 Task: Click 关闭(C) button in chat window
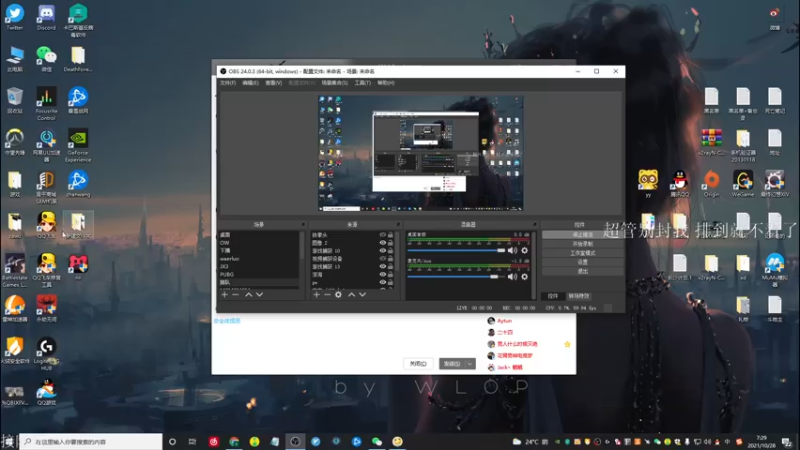(x=418, y=364)
